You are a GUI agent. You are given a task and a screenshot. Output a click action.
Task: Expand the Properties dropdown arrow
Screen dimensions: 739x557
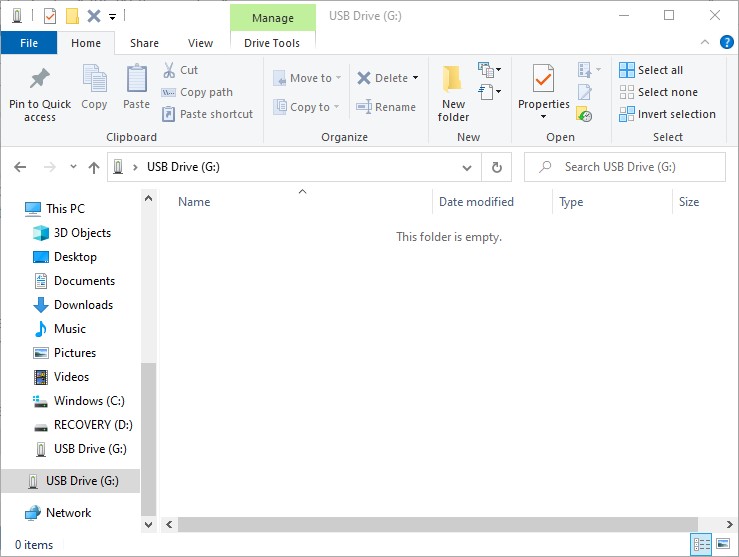coord(543,116)
